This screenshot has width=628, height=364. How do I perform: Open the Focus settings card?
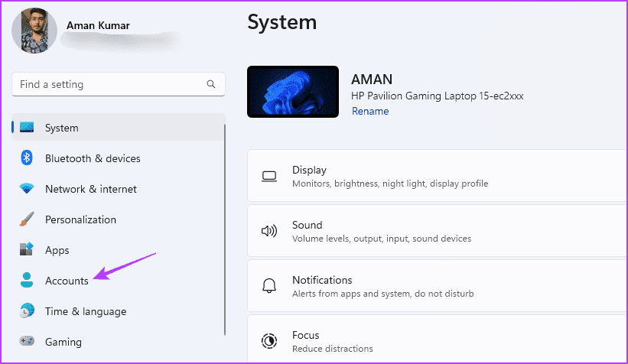coord(438,339)
